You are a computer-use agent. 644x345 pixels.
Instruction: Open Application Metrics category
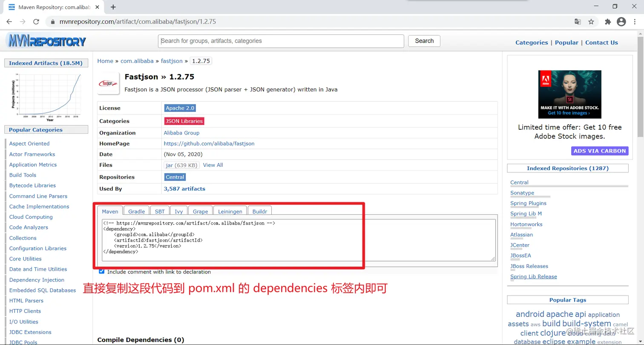coord(33,165)
